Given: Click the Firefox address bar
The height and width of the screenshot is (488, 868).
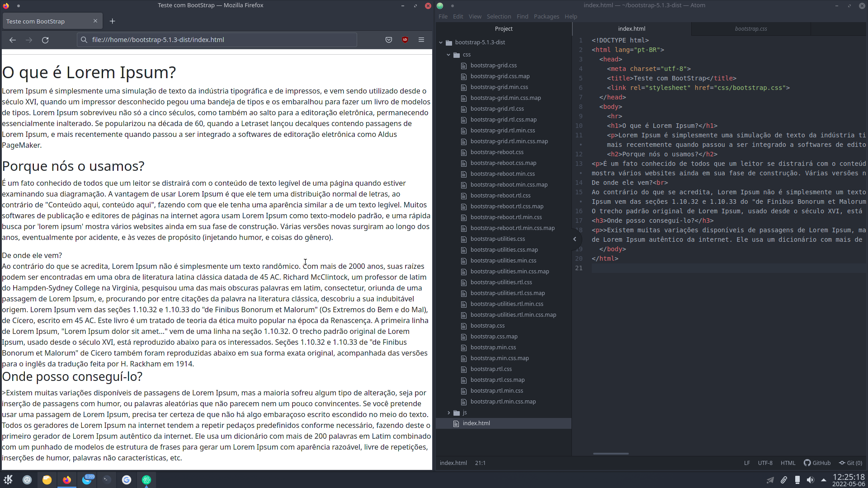Looking at the screenshot, I should tap(217, 40).
